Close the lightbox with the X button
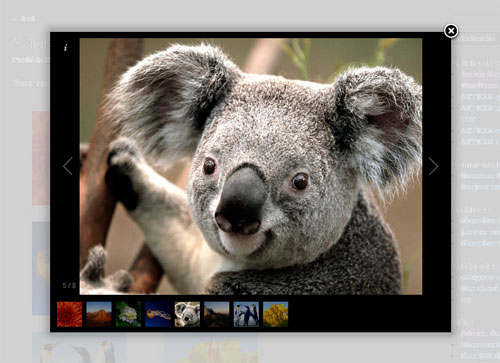The height and width of the screenshot is (363, 500). (451, 31)
